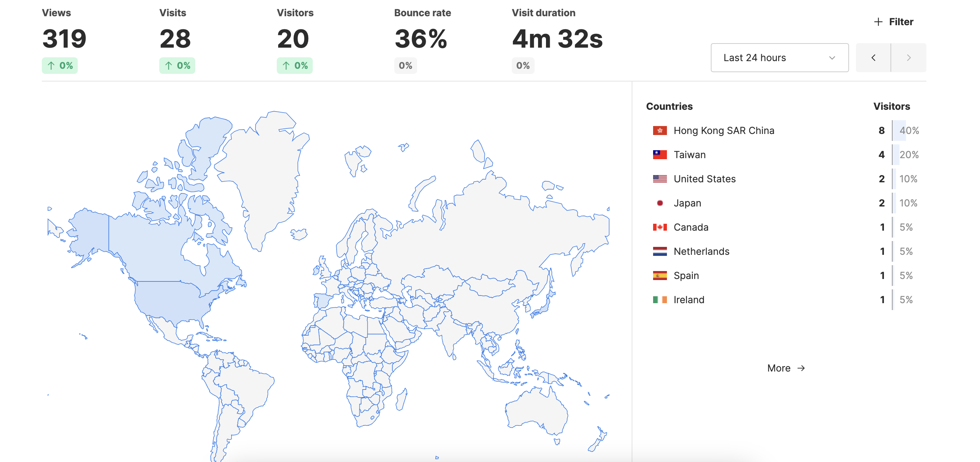The height and width of the screenshot is (462, 980).
Task: Click the Ireland flag icon
Action: [x=660, y=300]
